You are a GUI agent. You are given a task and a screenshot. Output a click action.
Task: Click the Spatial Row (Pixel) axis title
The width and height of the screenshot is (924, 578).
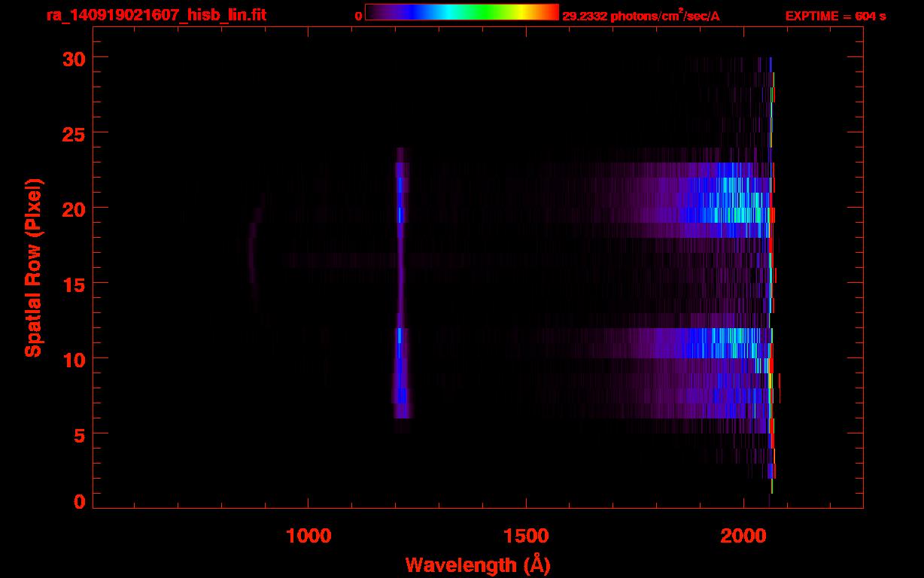pos(34,267)
